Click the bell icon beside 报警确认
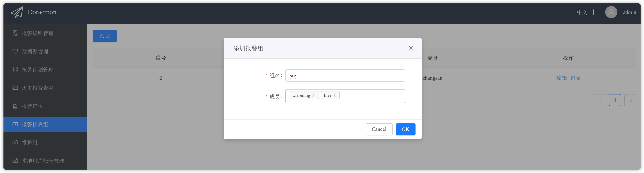This screenshot has height=173, width=644. (x=15, y=106)
